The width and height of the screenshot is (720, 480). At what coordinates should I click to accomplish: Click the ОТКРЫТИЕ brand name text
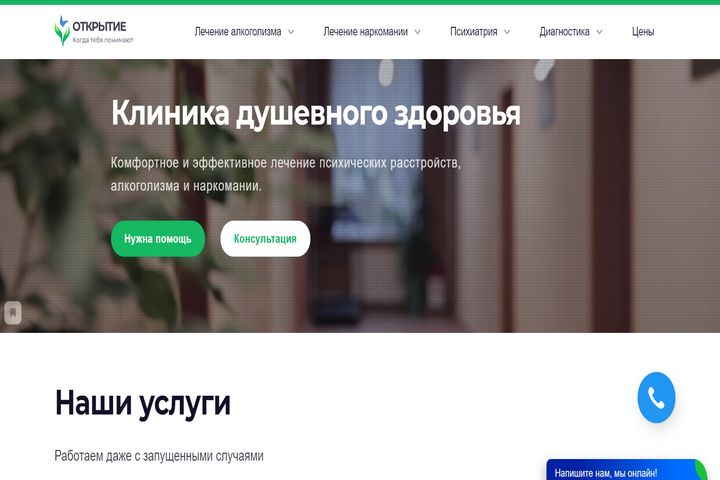(x=99, y=26)
